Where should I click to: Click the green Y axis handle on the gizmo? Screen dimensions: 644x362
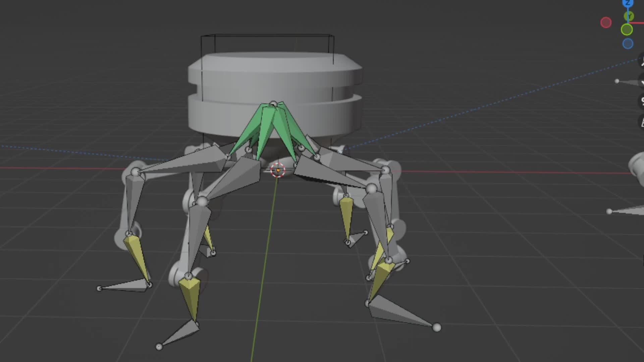click(629, 15)
